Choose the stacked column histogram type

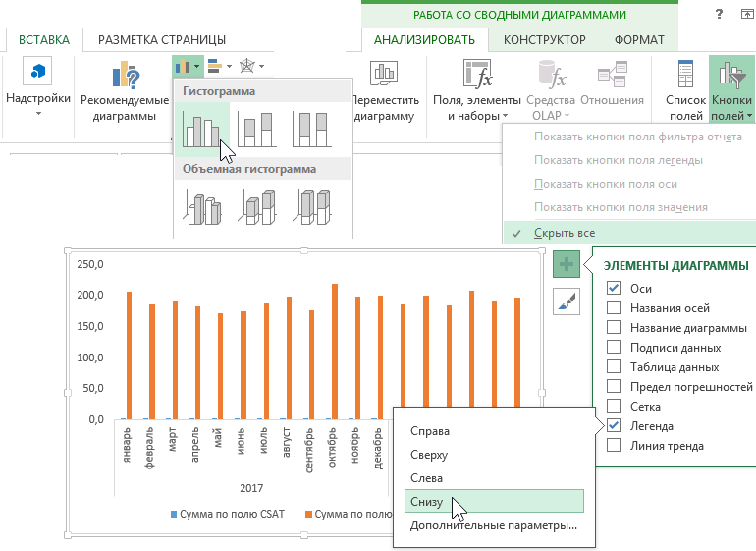[x=257, y=129]
